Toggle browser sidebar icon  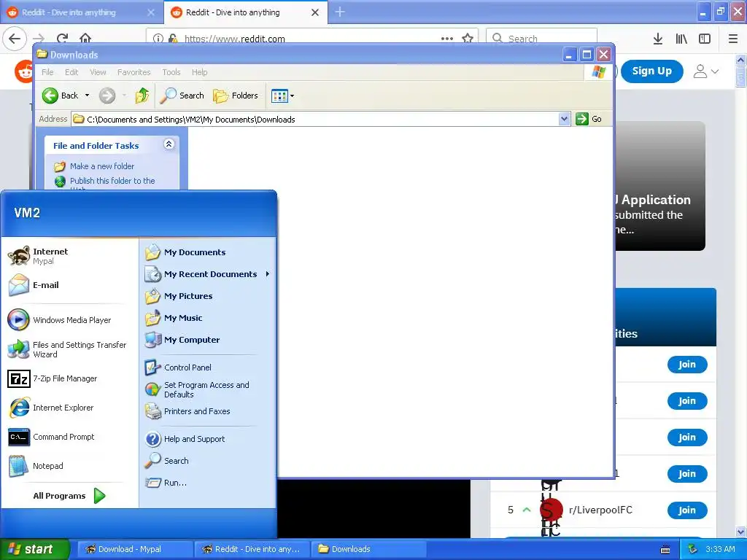pyautogui.click(x=705, y=39)
